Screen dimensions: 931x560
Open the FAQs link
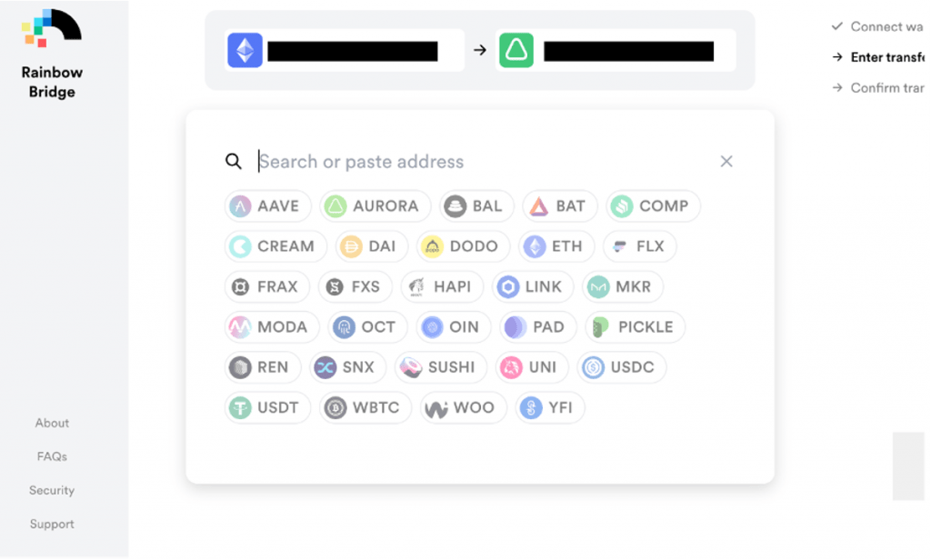tap(52, 456)
